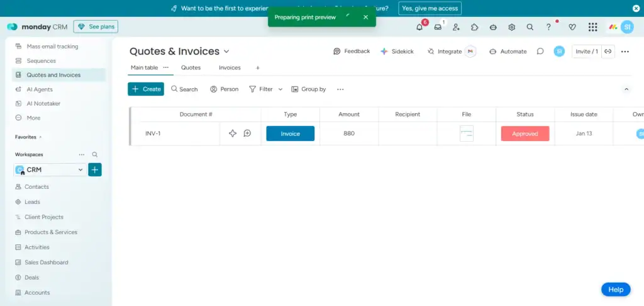Open the board discussion speech bubble icon
Image resolution: width=644 pixels, height=306 pixels.
(x=540, y=52)
